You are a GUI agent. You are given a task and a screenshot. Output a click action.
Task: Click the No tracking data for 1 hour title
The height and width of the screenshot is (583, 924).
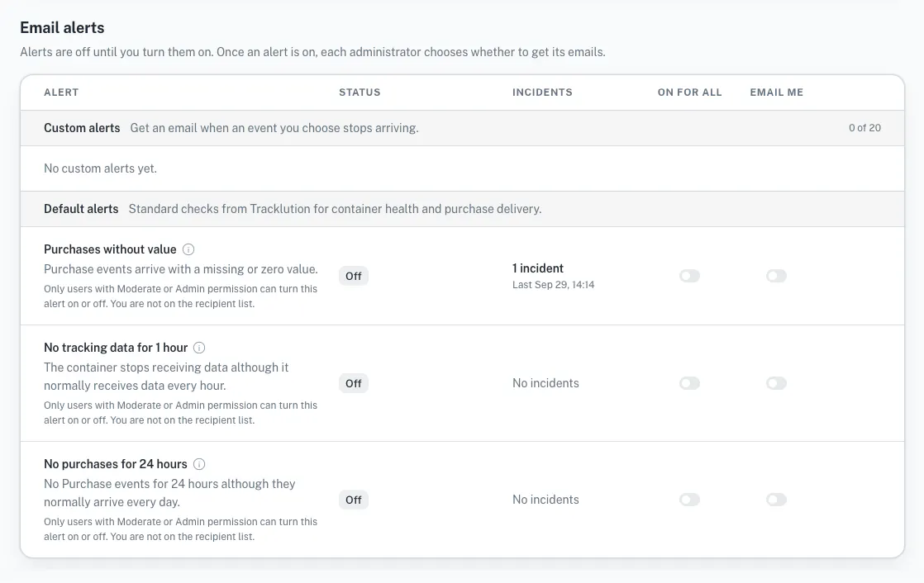point(116,348)
